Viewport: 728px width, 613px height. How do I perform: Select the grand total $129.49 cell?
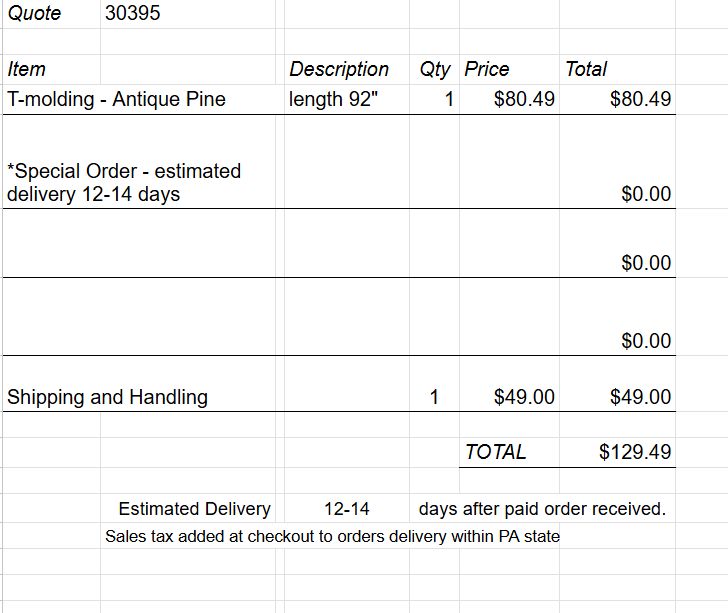point(635,452)
